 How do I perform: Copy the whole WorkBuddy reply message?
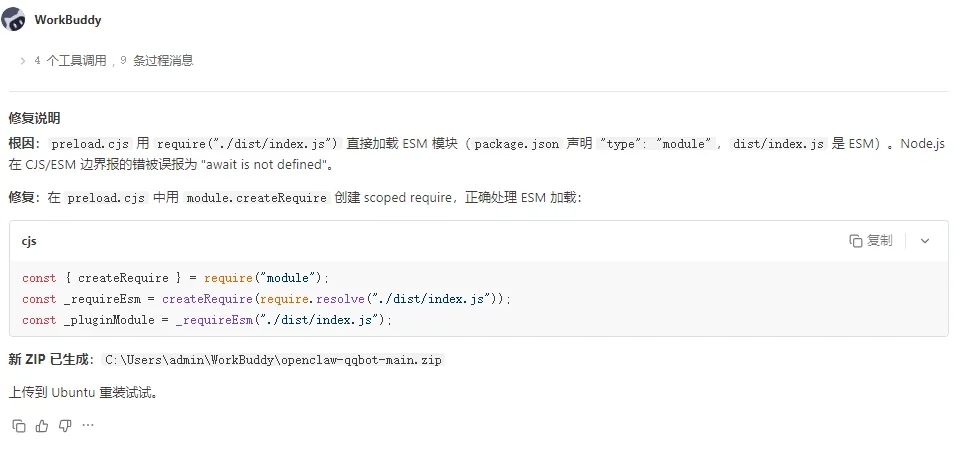[x=19, y=426]
